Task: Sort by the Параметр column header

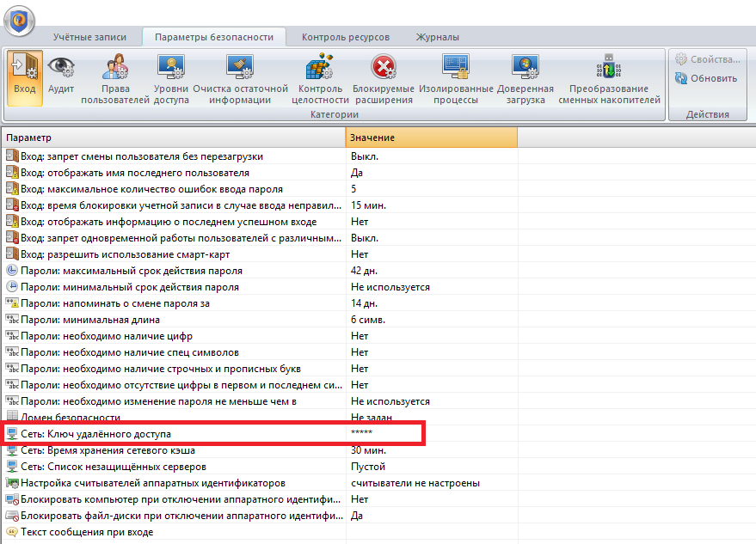Action: point(174,138)
